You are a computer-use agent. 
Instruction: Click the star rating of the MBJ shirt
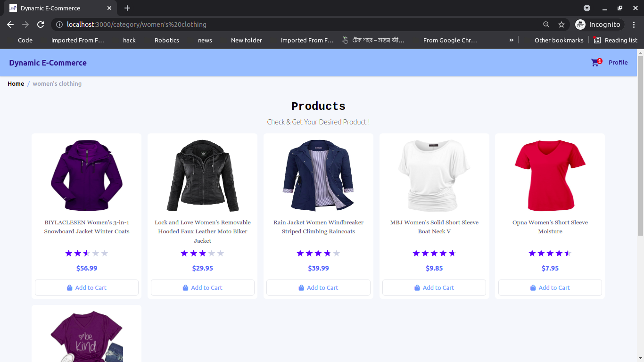(x=434, y=253)
